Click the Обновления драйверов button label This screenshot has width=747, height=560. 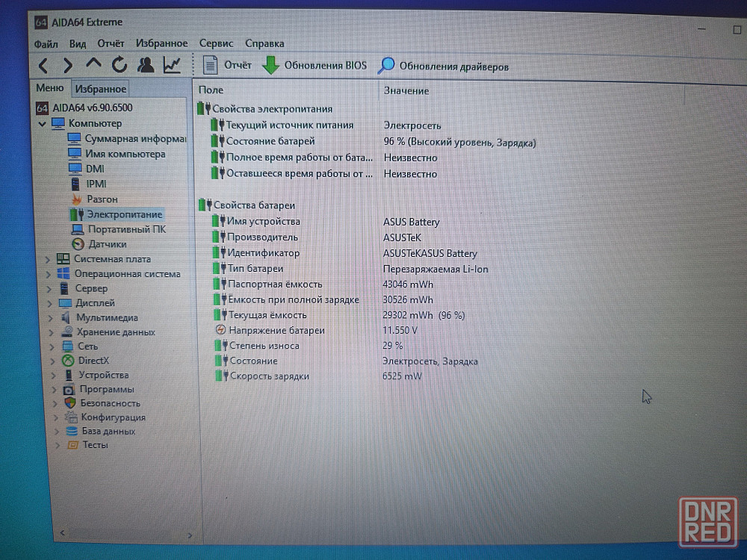454,66
